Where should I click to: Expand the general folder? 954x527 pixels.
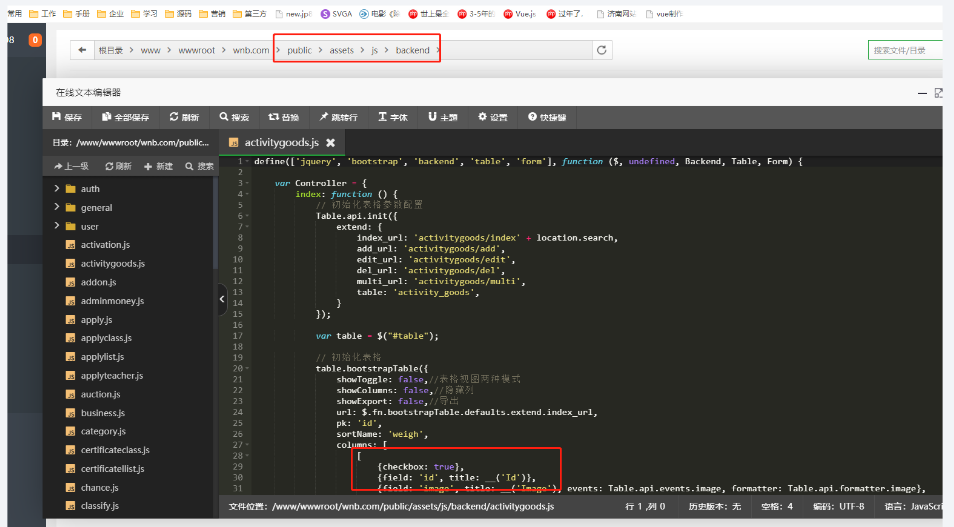tap(57, 207)
